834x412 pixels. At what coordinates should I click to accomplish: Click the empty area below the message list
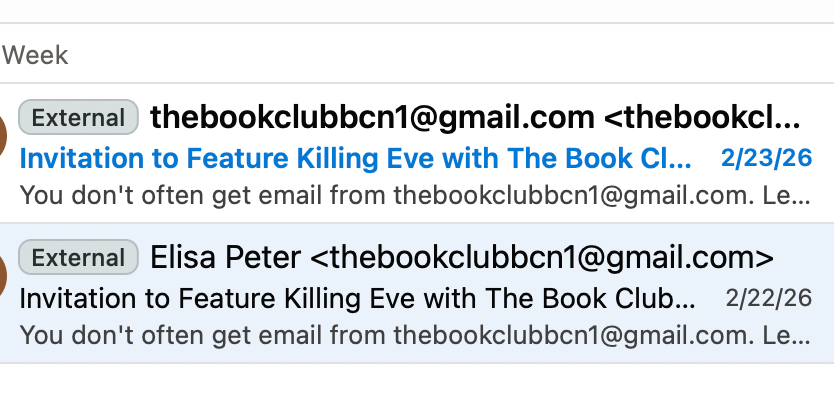(417, 388)
